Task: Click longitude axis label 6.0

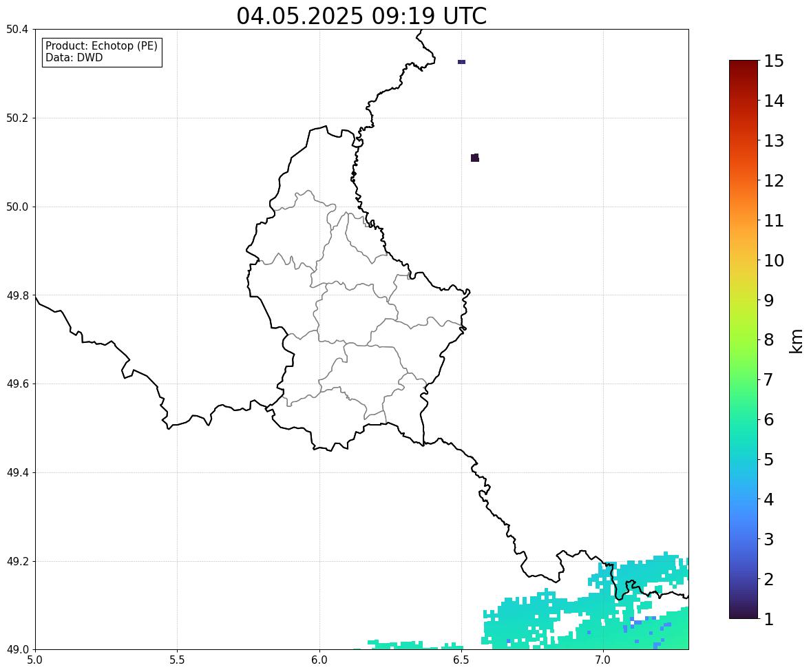Action: point(319,660)
